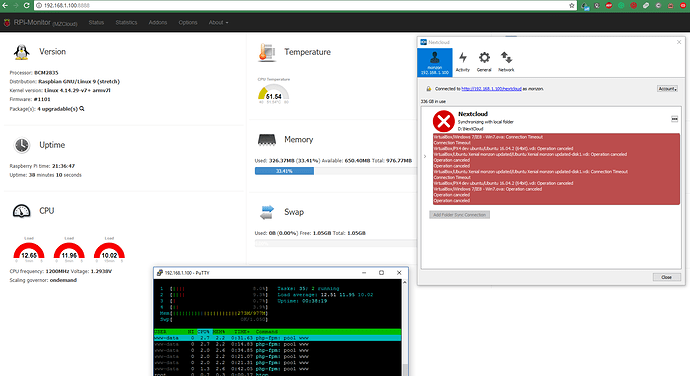The width and height of the screenshot is (690, 376).
Task: Click the PuTTY window scrollbar
Action: [x=404, y=327]
